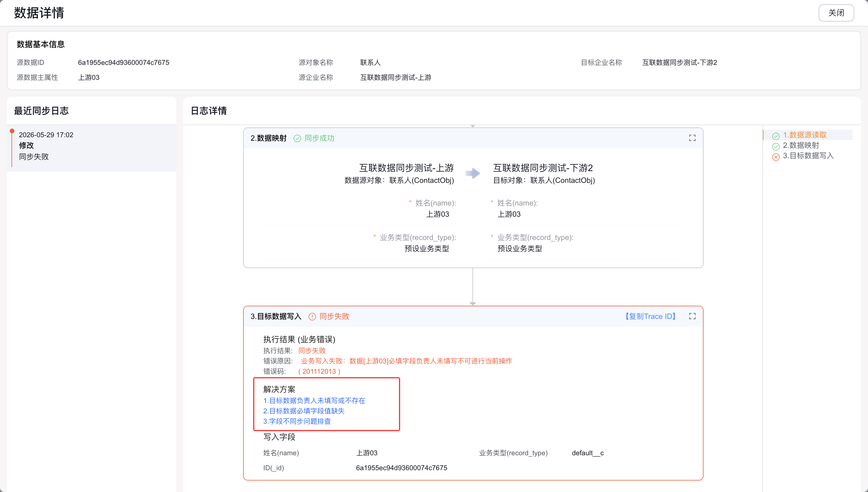Expand the 3.目标数据写入 panel fullscreen
This screenshot has width=868, height=492.
692,316
